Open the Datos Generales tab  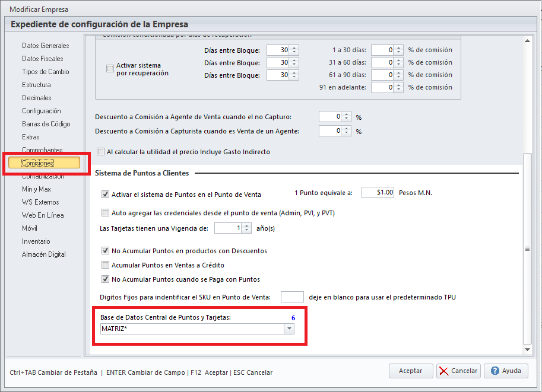[46, 46]
